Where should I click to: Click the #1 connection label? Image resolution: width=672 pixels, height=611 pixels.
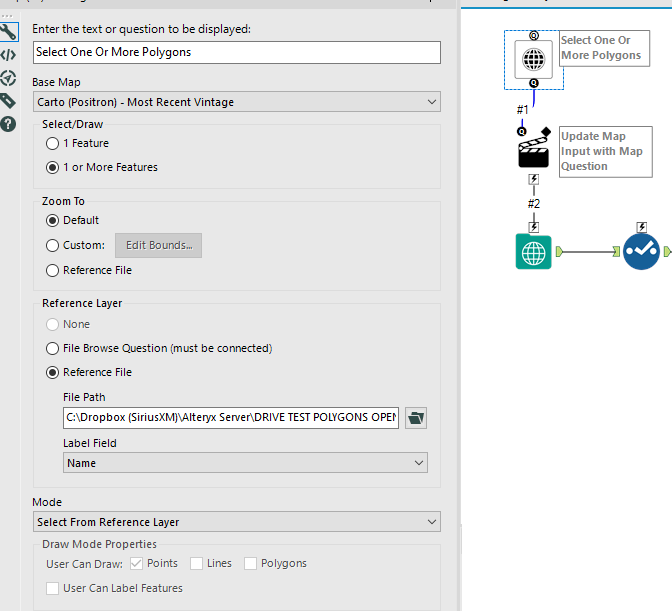522,110
